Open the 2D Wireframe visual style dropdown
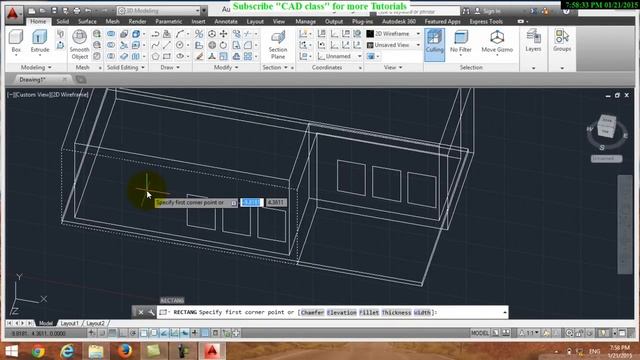The image size is (640, 360). click(x=394, y=34)
